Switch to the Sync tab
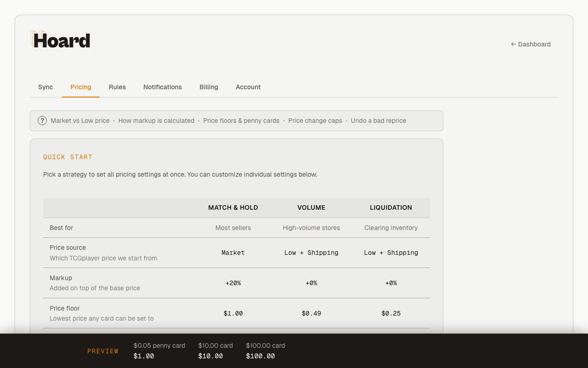The width and height of the screenshot is (588, 368). [45, 87]
